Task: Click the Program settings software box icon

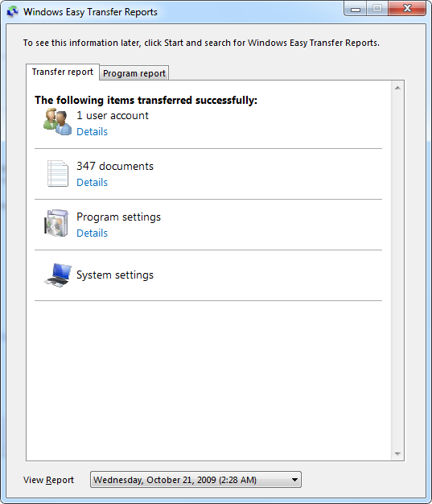Action: (x=56, y=223)
